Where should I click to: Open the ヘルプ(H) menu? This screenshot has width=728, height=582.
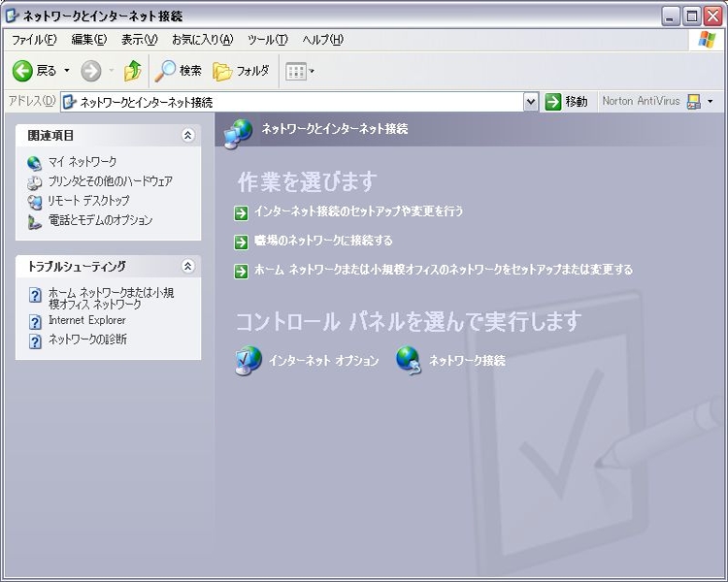click(x=322, y=40)
